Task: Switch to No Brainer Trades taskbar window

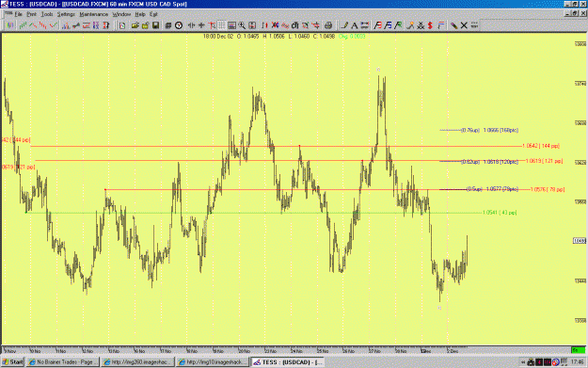Action: click(62, 362)
